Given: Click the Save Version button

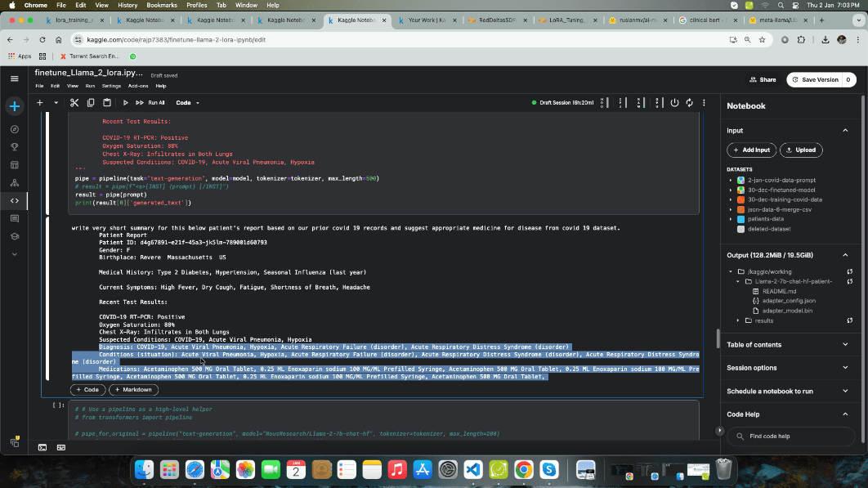Looking at the screenshot, I should tap(820, 79).
